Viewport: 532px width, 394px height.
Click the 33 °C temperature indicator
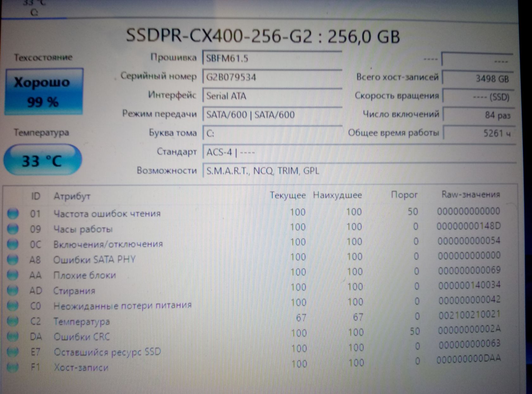[42, 160]
